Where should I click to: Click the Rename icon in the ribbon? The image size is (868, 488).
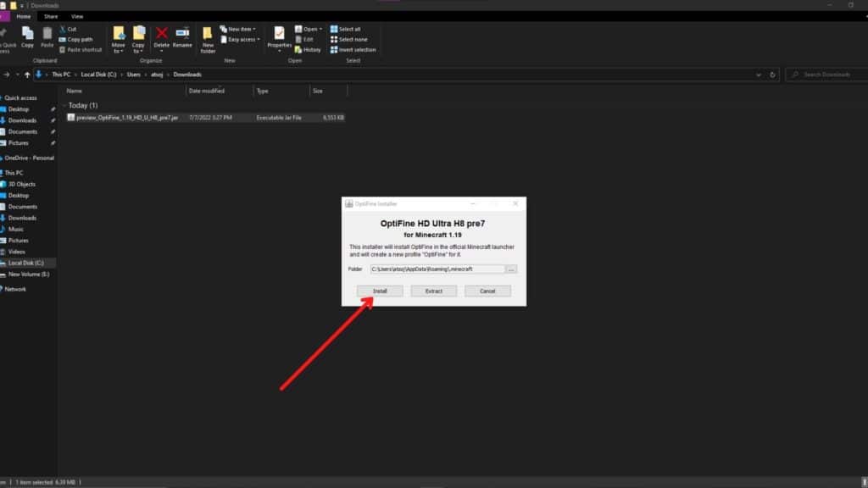pos(182,36)
